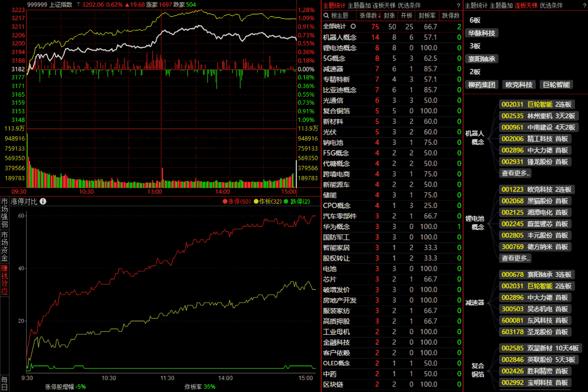Open stock 002068 黑猫股份 首板

click(x=535, y=201)
